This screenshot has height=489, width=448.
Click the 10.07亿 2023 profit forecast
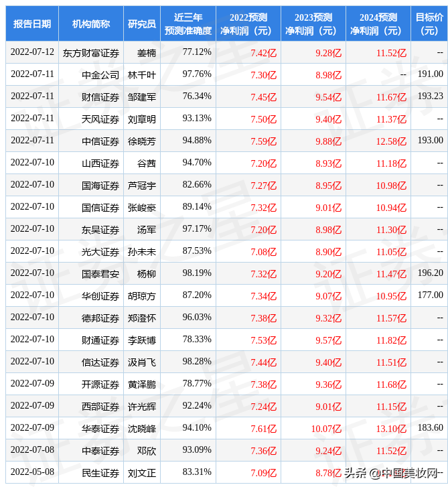326,429
